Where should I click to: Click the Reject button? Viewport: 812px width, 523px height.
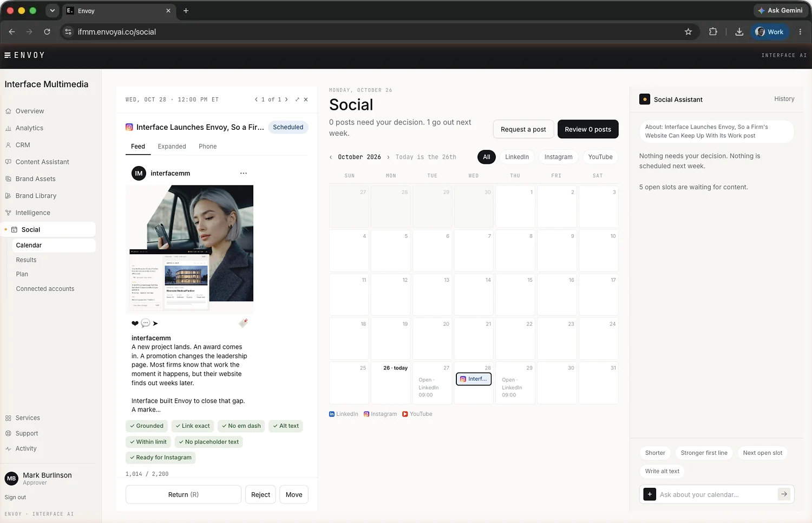click(x=260, y=494)
